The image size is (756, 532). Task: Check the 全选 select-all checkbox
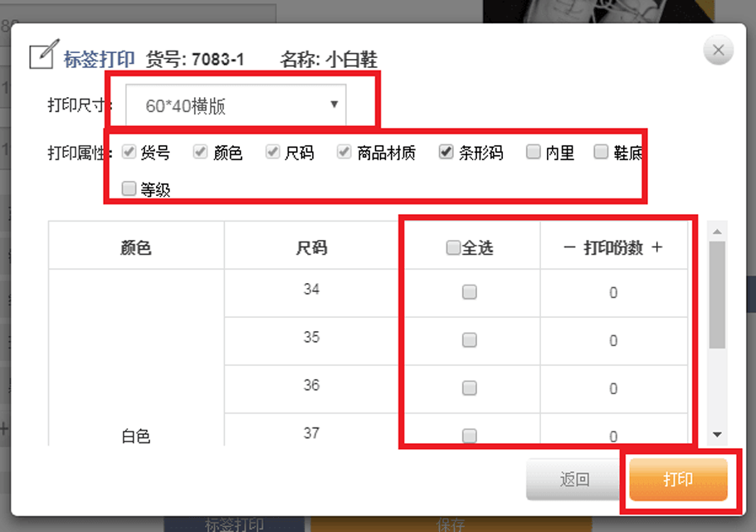(x=453, y=248)
